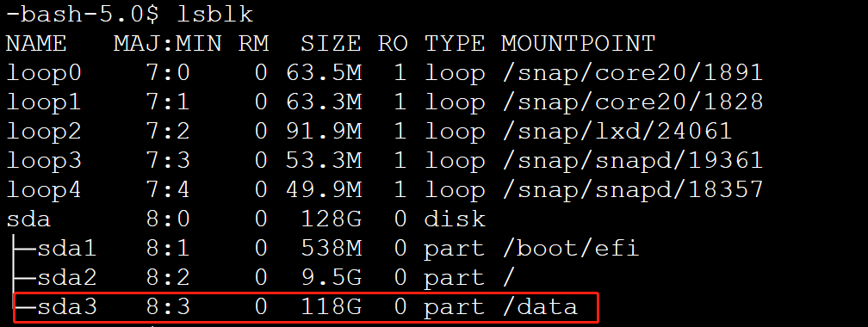Screen dimensions: 868x327
Task: Click the NAME column header
Action: tap(36, 44)
